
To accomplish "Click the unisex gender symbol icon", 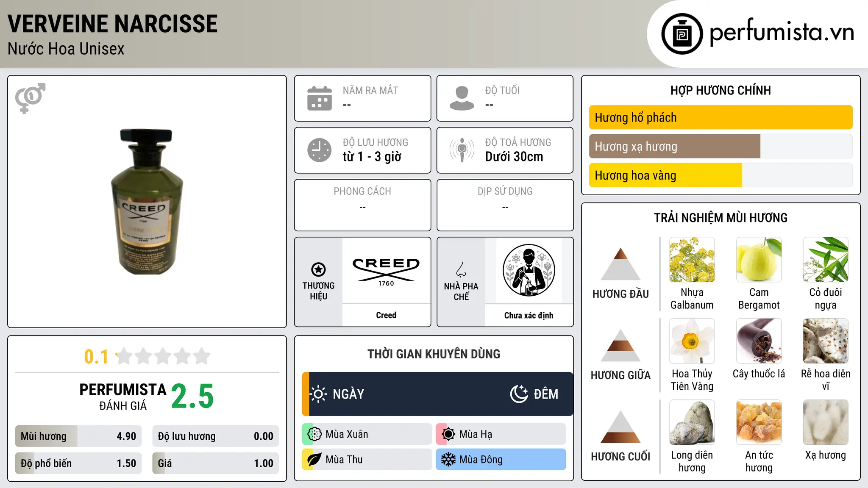I will tap(30, 98).
